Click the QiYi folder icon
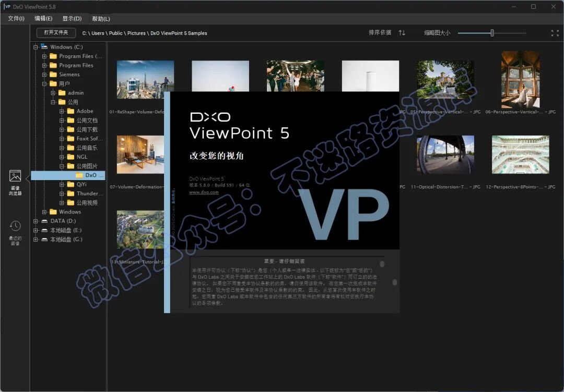This screenshot has width=564, height=392. click(70, 184)
